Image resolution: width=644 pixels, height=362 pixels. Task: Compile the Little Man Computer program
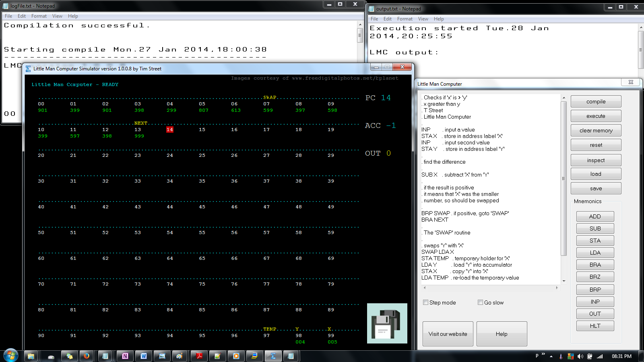pyautogui.click(x=596, y=101)
